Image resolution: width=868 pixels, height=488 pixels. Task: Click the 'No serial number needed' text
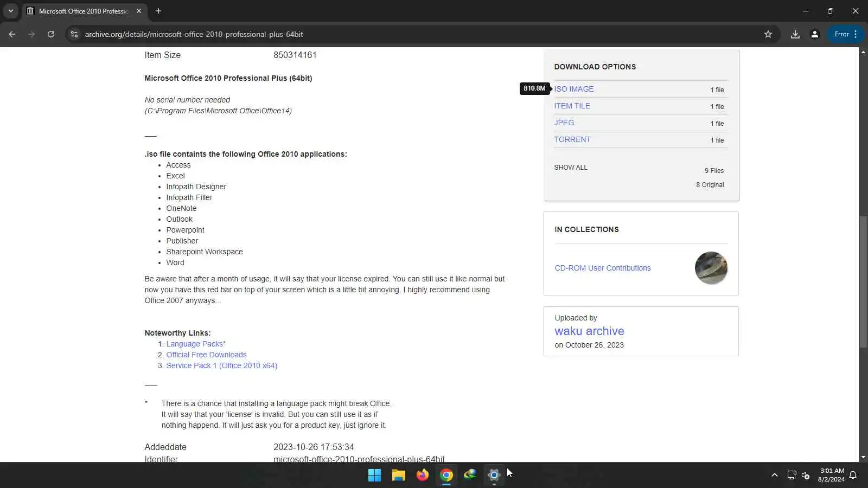187,100
